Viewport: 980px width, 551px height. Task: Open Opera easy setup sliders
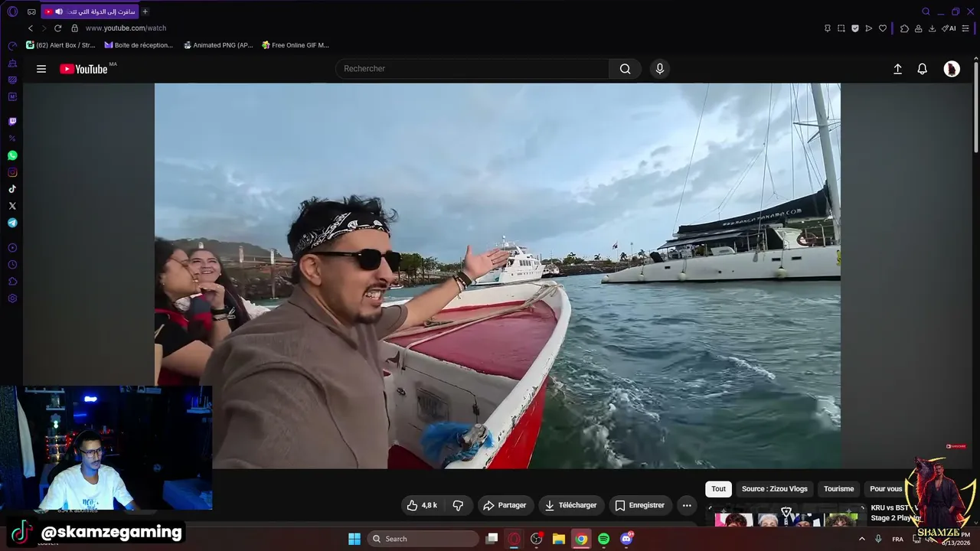[967, 28]
